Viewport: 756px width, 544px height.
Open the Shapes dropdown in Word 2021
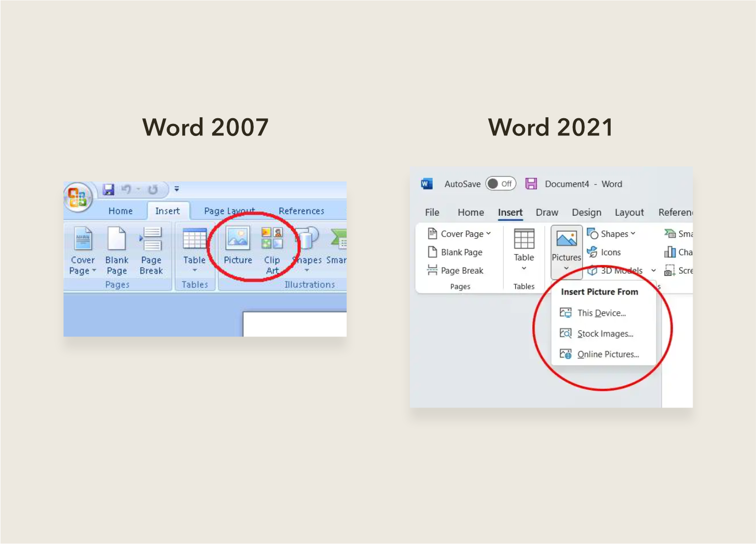[611, 234]
